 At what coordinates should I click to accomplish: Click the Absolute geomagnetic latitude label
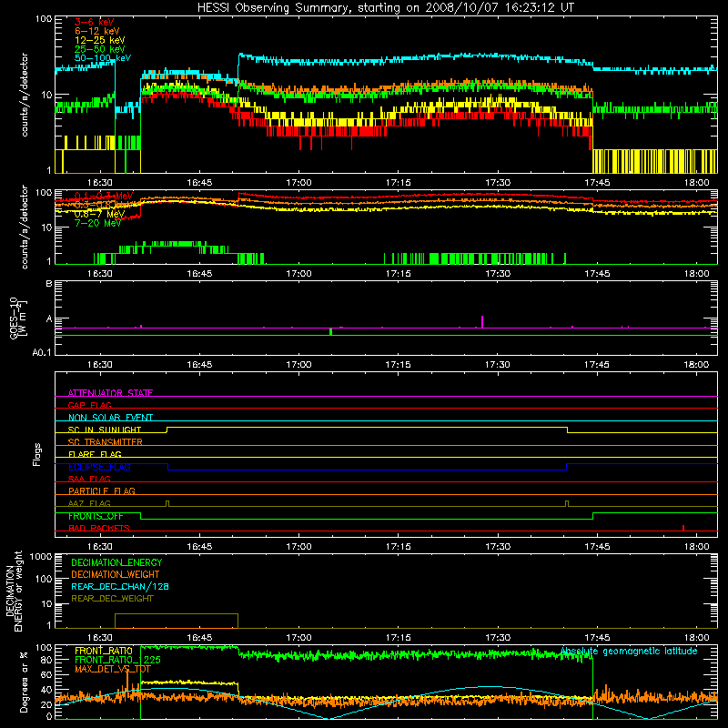(x=629, y=652)
